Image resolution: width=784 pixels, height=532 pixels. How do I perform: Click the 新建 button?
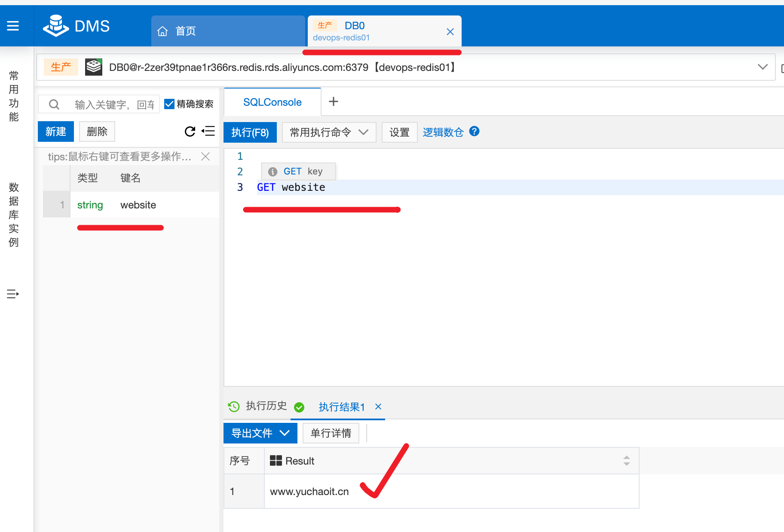click(56, 131)
